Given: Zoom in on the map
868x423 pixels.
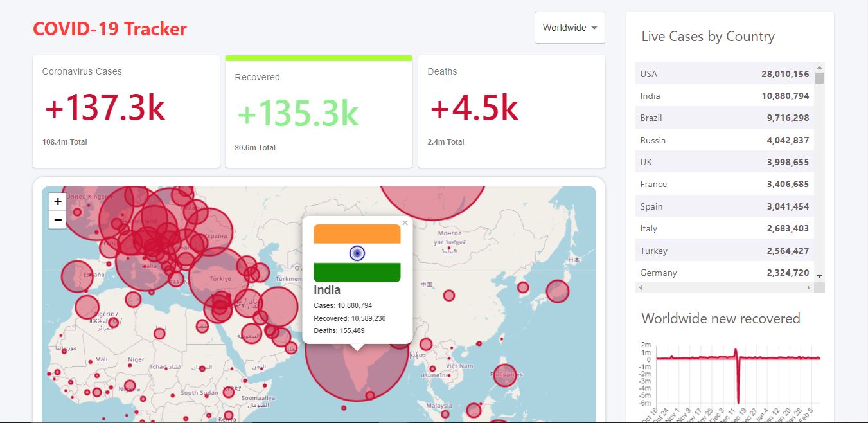Looking at the screenshot, I should [58, 202].
